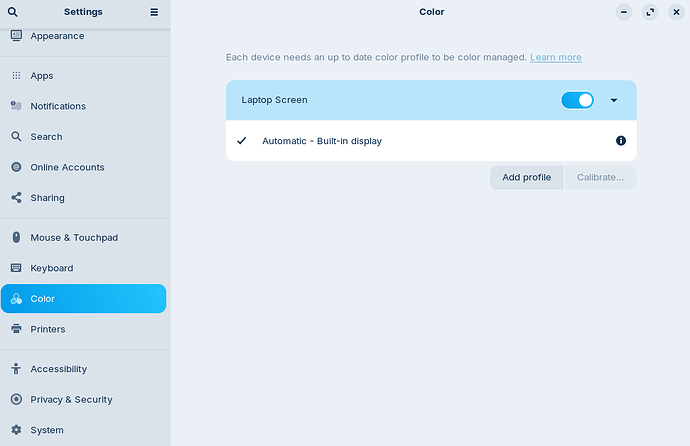Image resolution: width=690 pixels, height=446 pixels.
Task: Click the info icon on Automatic profile row
Action: pyautogui.click(x=620, y=141)
